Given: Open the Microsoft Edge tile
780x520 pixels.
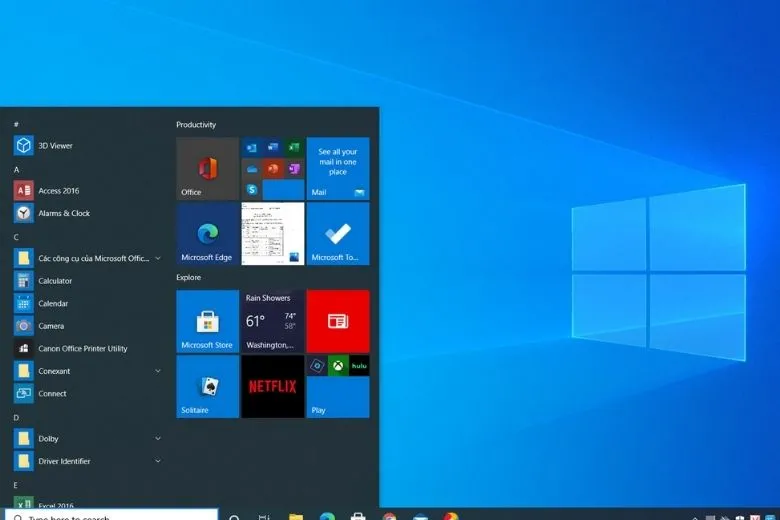Looking at the screenshot, I should (207, 234).
